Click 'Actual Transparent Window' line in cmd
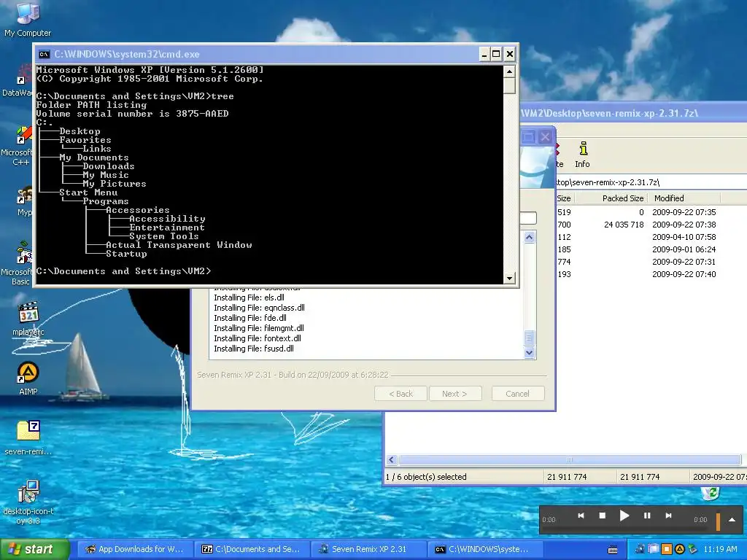The height and width of the screenshot is (560, 747). coord(179,245)
